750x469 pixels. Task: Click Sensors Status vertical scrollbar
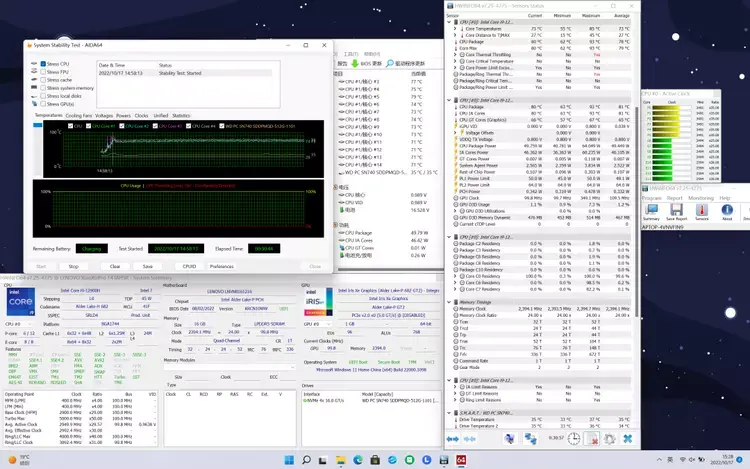click(637, 210)
